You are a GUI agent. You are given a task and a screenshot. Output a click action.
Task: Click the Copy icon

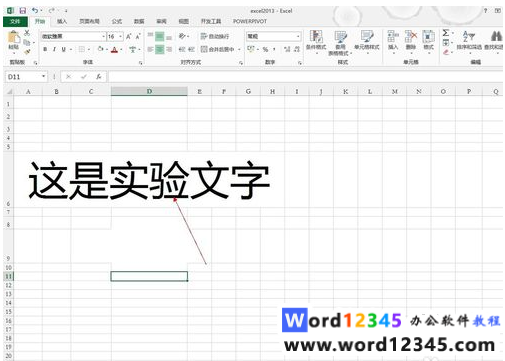coord(27,42)
